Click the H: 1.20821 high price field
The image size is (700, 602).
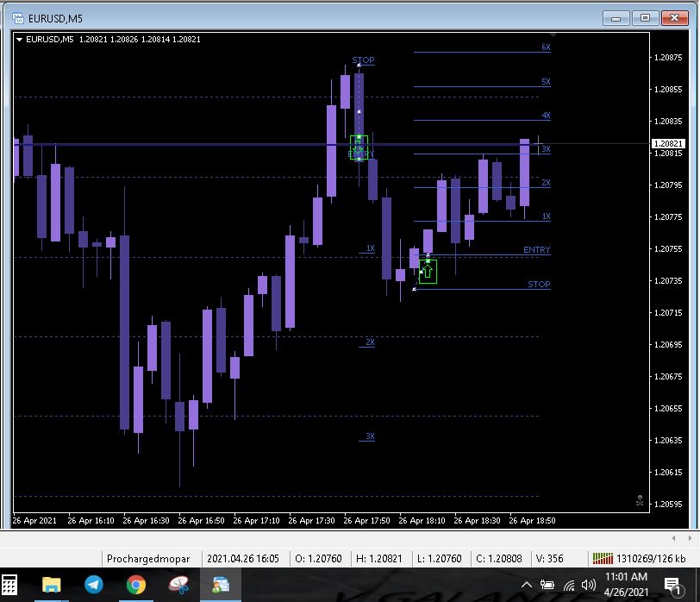pyautogui.click(x=378, y=559)
